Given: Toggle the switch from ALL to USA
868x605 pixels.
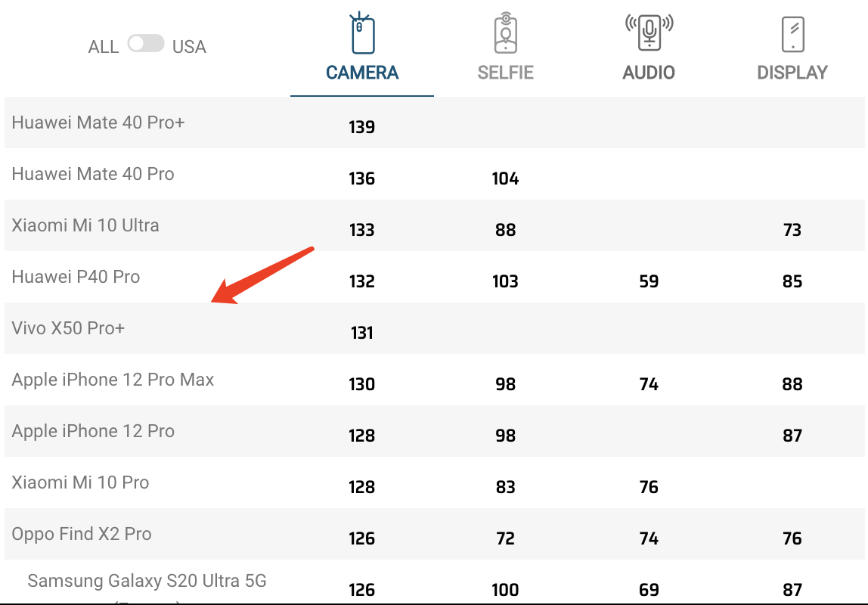Looking at the screenshot, I should (x=146, y=44).
